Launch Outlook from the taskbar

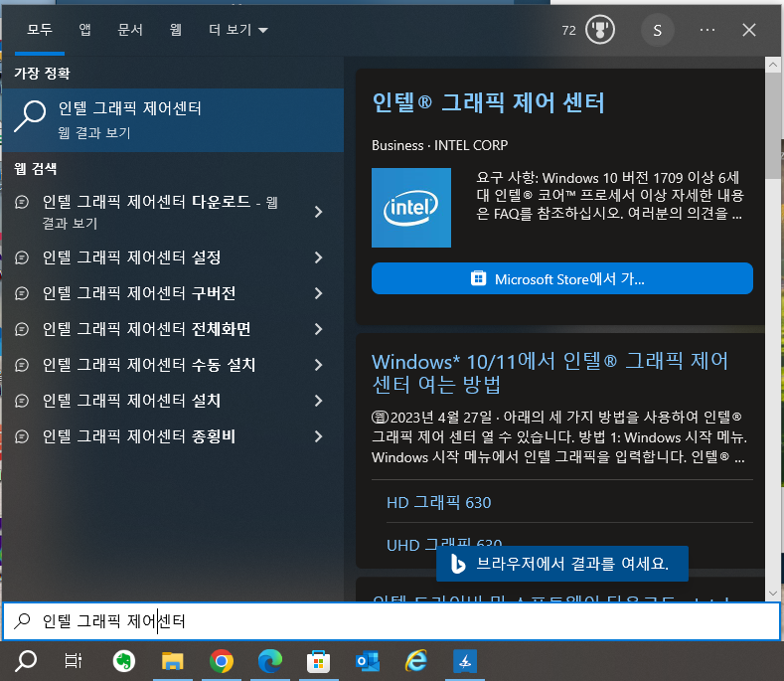click(368, 661)
